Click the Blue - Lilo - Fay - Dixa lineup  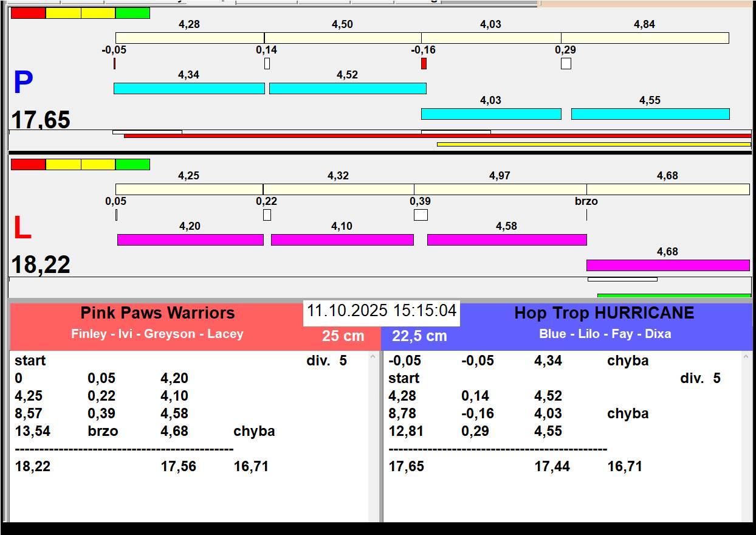tap(605, 334)
